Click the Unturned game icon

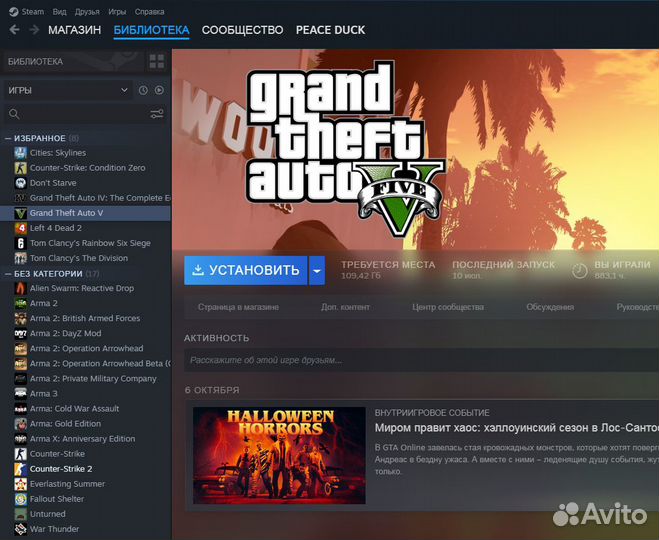coord(20,514)
